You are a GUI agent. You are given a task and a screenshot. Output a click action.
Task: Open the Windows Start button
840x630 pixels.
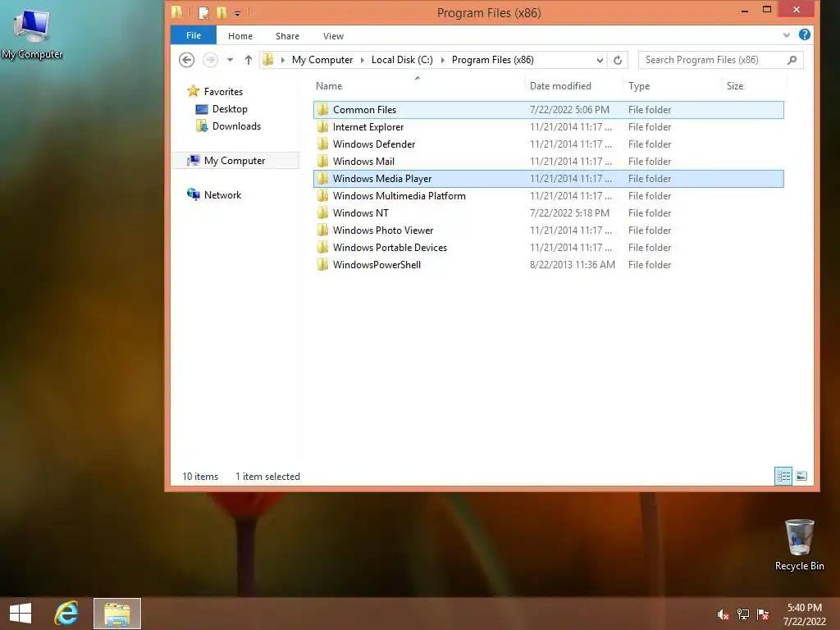click(21, 614)
